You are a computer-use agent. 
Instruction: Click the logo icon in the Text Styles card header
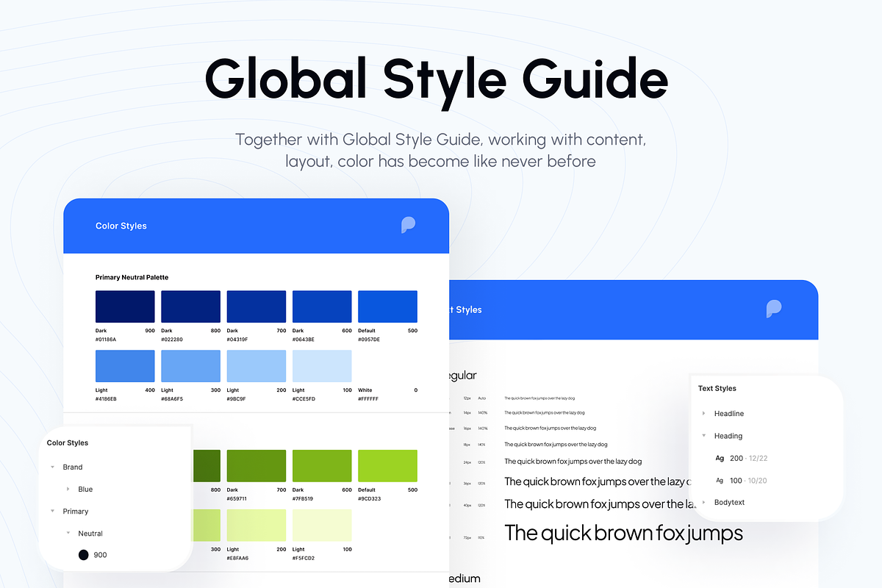pos(774,309)
